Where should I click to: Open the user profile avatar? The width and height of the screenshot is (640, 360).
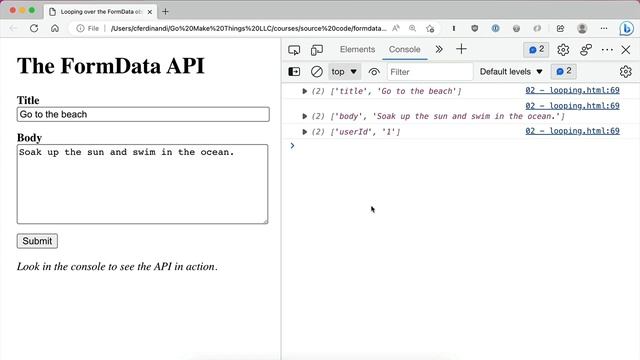[x=582, y=28]
